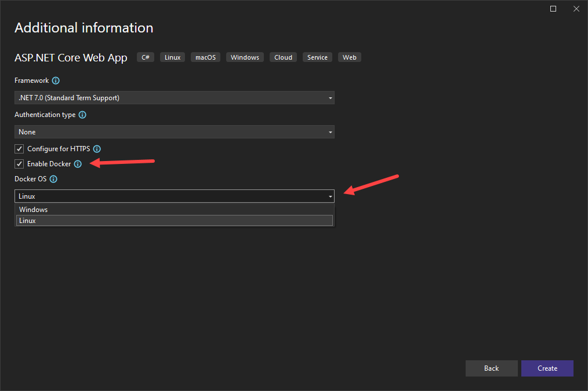588x391 pixels.
Task: Toggle the Enable Docker checkbox
Action: [19, 164]
